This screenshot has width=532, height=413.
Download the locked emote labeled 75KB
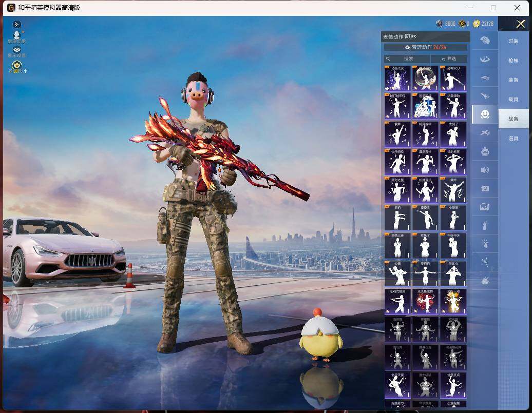tap(453, 329)
